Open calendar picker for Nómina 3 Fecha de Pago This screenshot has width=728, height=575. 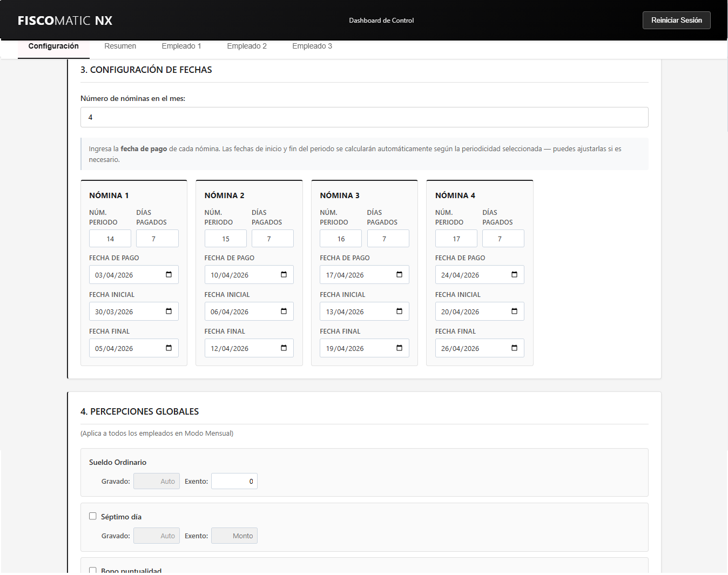(x=399, y=274)
